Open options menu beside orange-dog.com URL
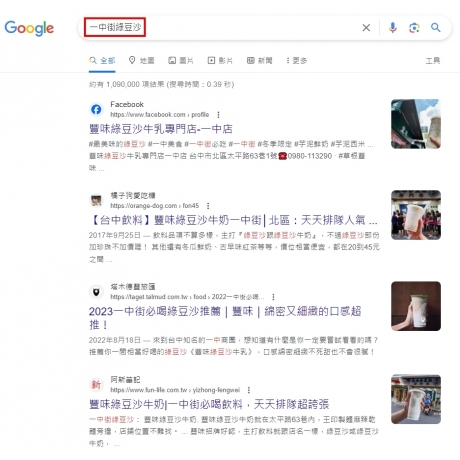Image resolution: width=460 pixels, height=460 pixels. [x=208, y=206]
